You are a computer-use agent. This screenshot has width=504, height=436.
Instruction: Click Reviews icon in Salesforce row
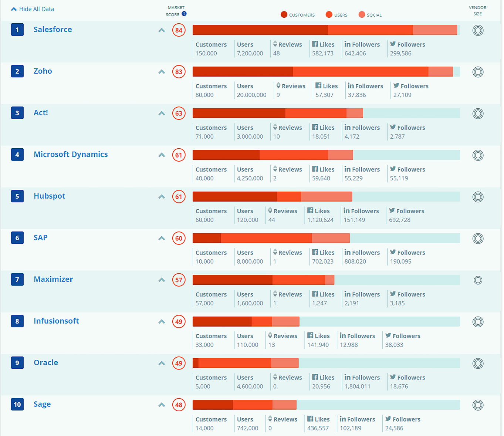[275, 44]
